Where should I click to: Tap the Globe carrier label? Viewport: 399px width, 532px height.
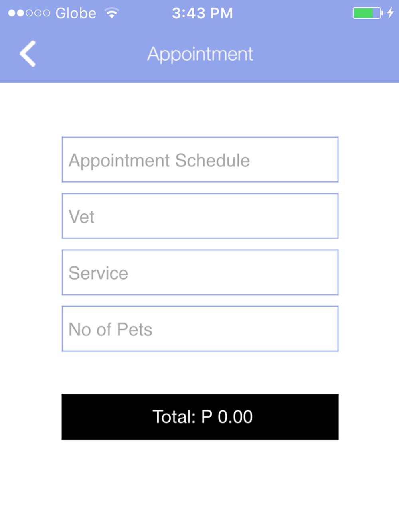point(76,13)
